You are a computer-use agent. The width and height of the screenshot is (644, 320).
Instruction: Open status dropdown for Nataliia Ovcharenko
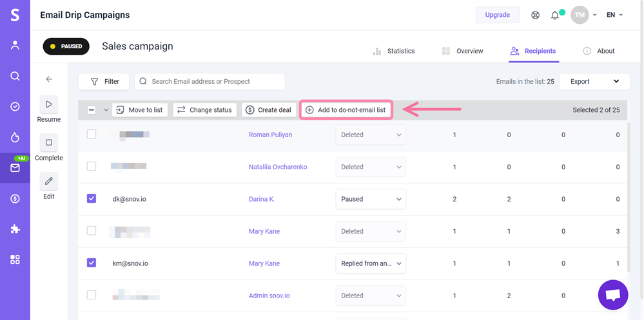click(371, 167)
